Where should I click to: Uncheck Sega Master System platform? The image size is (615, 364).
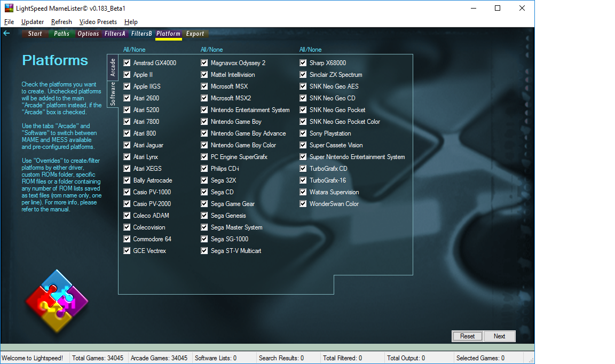click(204, 227)
